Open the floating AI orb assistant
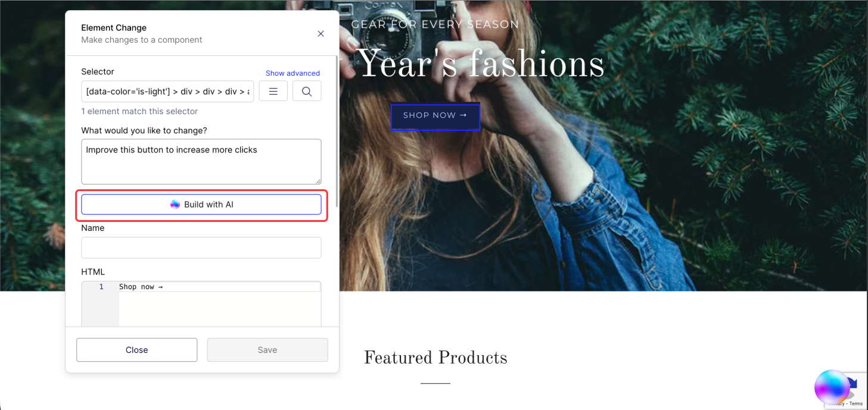Image resolution: width=868 pixels, height=410 pixels. pos(832,387)
